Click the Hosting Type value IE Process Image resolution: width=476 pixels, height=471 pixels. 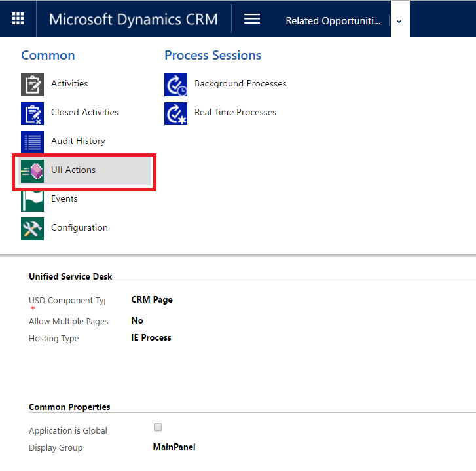click(x=151, y=338)
